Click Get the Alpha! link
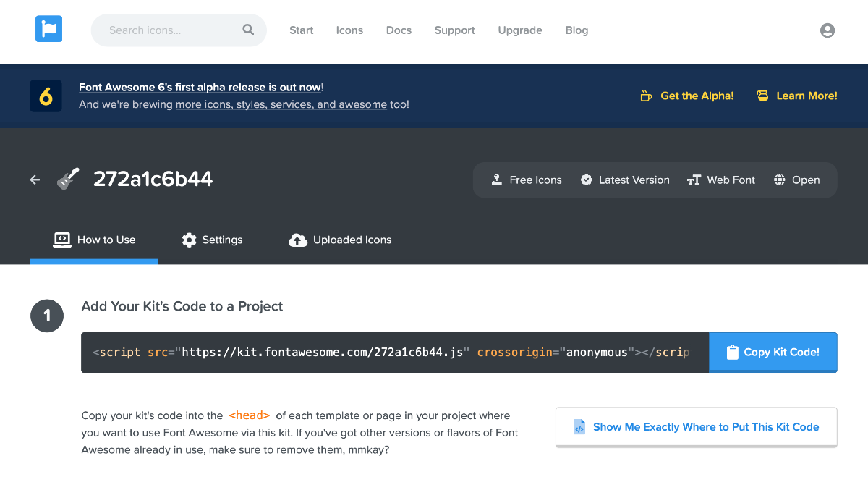 687,96
